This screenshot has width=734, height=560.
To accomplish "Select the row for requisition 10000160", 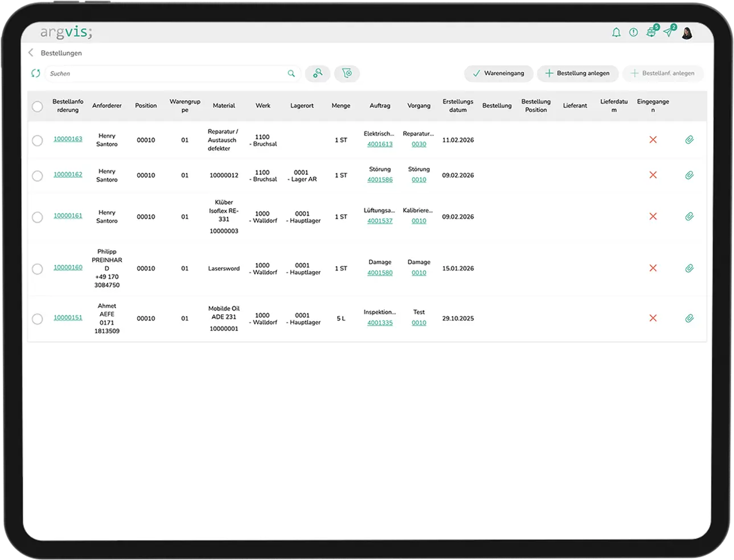I will pyautogui.click(x=38, y=269).
